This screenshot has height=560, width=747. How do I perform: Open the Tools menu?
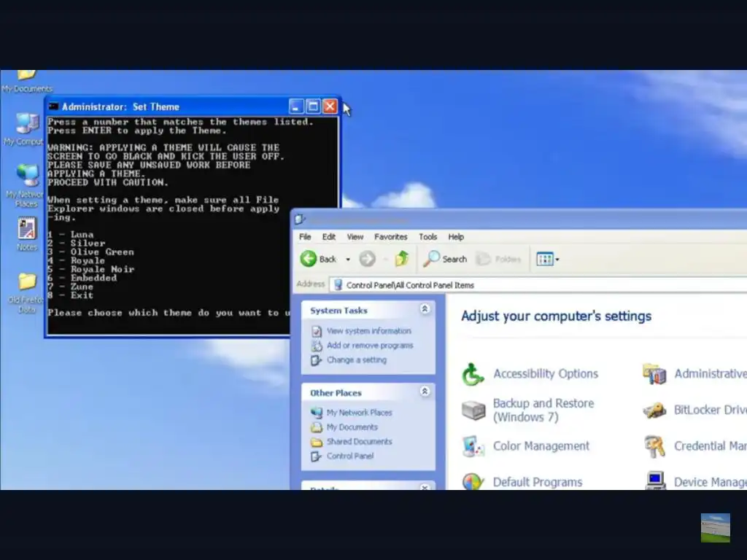[427, 237]
